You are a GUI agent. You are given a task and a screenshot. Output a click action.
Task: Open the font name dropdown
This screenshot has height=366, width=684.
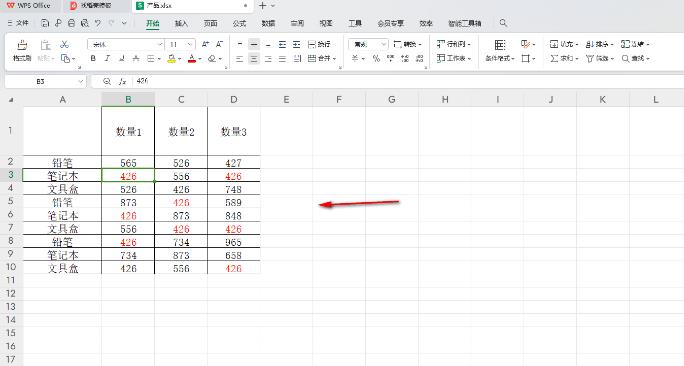pyautogui.click(x=160, y=44)
